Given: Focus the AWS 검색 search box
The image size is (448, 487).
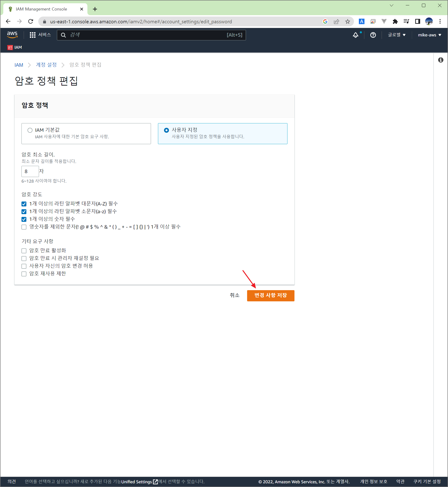Looking at the screenshot, I should tap(151, 35).
